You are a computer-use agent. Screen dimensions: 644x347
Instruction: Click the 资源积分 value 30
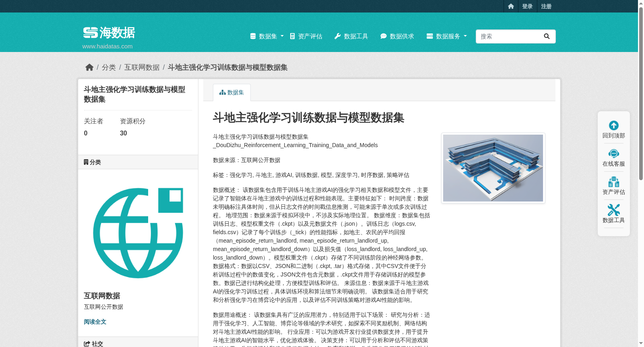pos(124,133)
